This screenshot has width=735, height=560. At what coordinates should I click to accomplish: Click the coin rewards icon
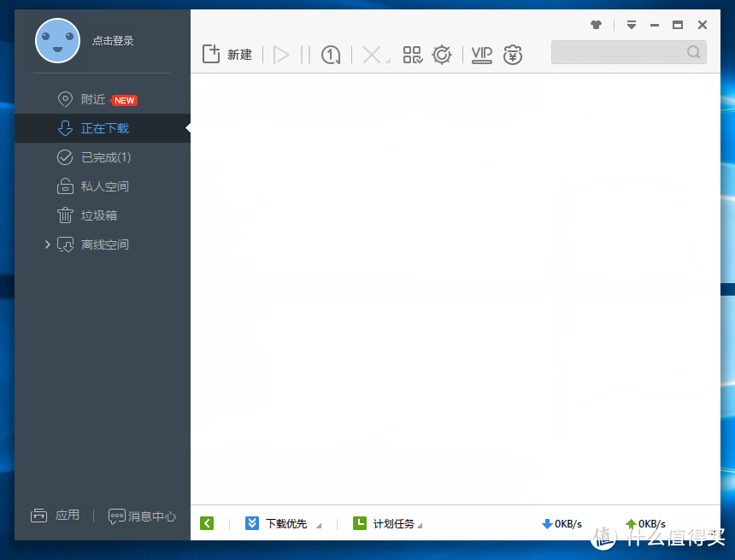(x=513, y=54)
